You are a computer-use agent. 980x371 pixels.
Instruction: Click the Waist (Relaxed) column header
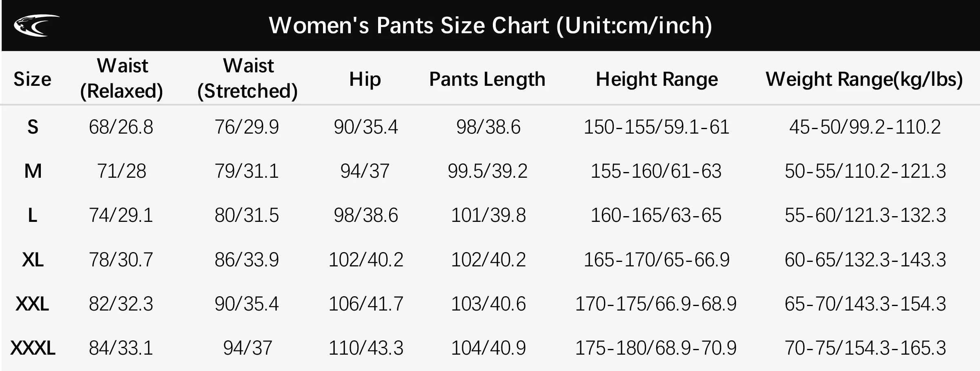pos(122,78)
